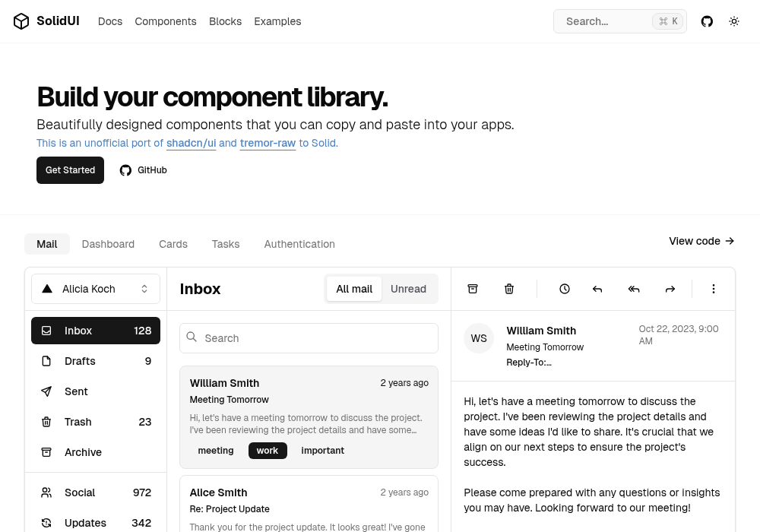This screenshot has height=532, width=760.
Task: Click the WS avatar circle
Action: 478,338
